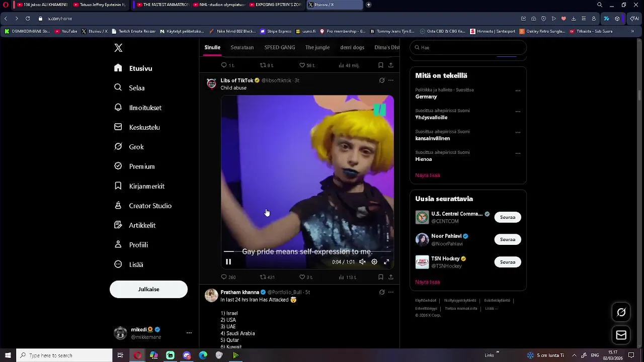Bookmark the Libs of TikTok post
This screenshot has width=644, height=362.
[x=381, y=277]
